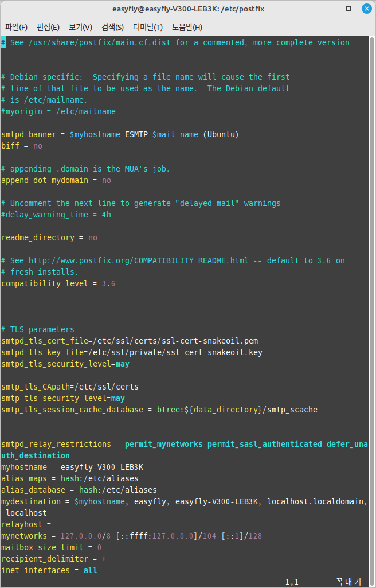Viewport: 376px width, 588px height.
Task: Click the myhostname = easyfly-V300-LEB3K line
Action: [x=72, y=468]
